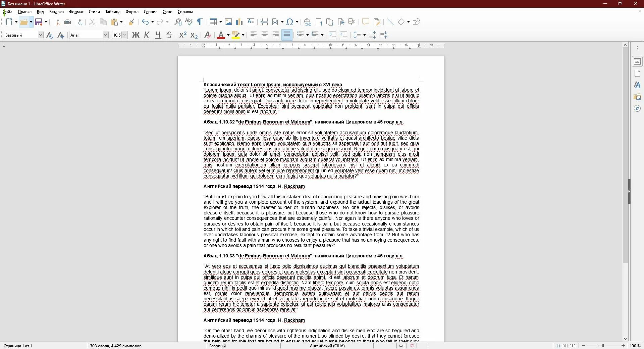The height and width of the screenshot is (349, 644).
Task: Expand bullet list dropdown arrow
Action: coord(308,35)
